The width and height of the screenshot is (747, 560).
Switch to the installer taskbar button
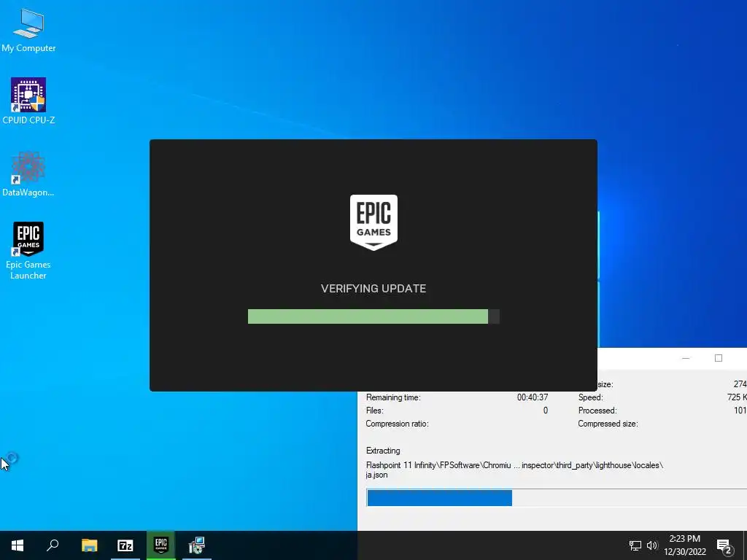pos(196,545)
